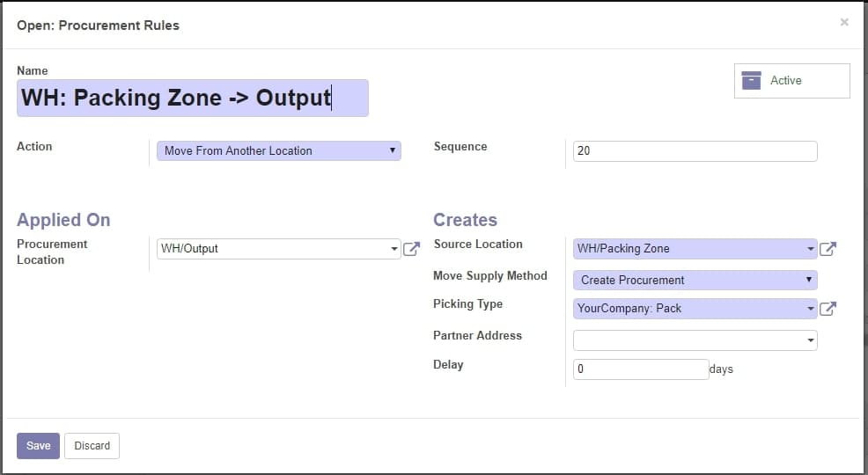Open the empty Partner Address dropdown
The width and height of the screenshot is (868, 475).
pyautogui.click(x=695, y=340)
